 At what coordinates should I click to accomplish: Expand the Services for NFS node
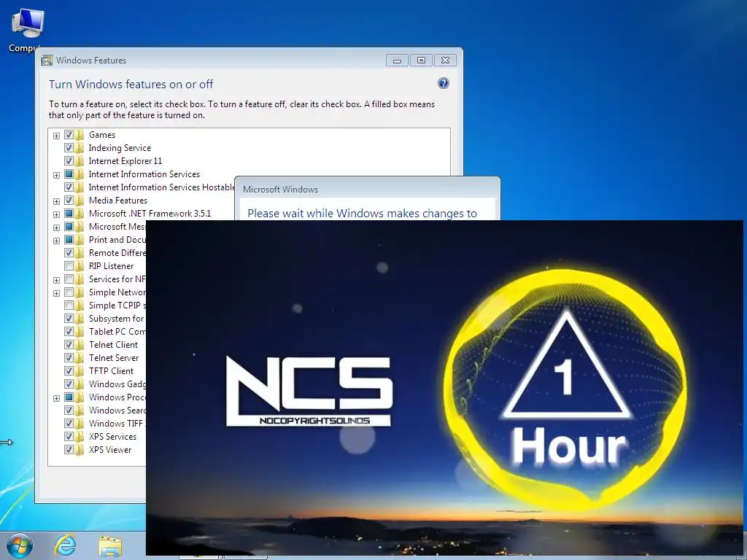pyautogui.click(x=56, y=280)
